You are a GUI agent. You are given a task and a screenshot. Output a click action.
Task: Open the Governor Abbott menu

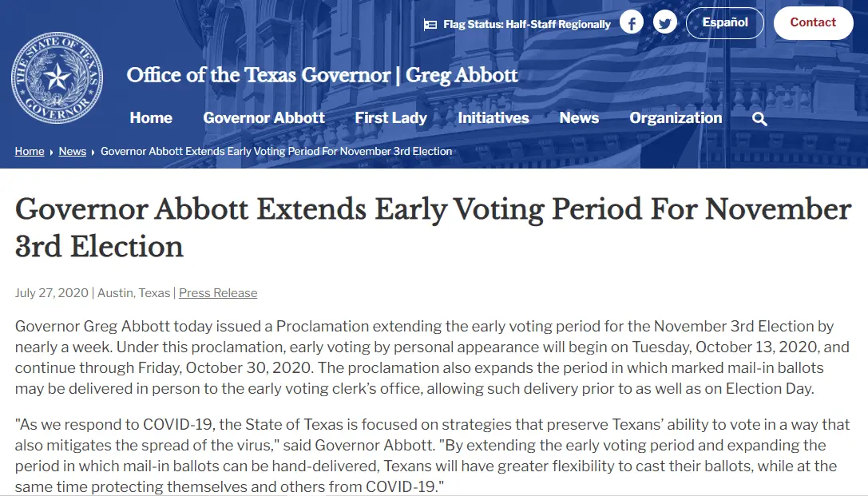coord(264,118)
